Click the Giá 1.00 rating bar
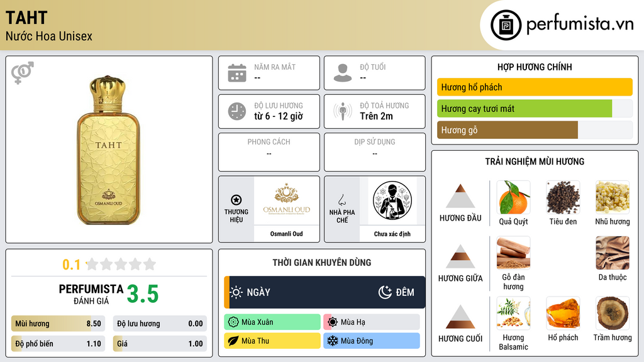644x362 pixels. [160, 344]
